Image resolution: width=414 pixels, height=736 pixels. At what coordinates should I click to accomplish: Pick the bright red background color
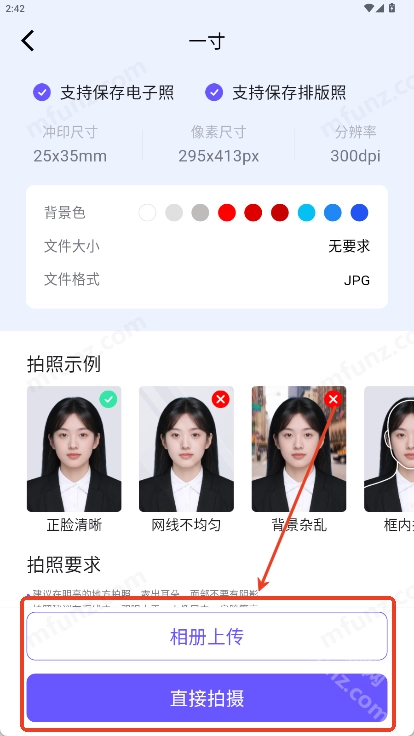coord(227,213)
